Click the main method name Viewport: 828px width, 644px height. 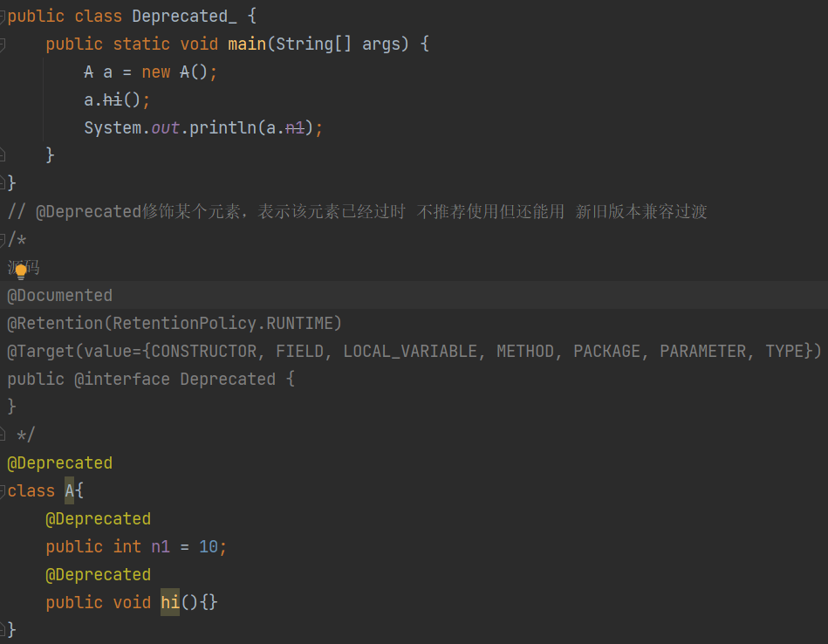click(247, 44)
